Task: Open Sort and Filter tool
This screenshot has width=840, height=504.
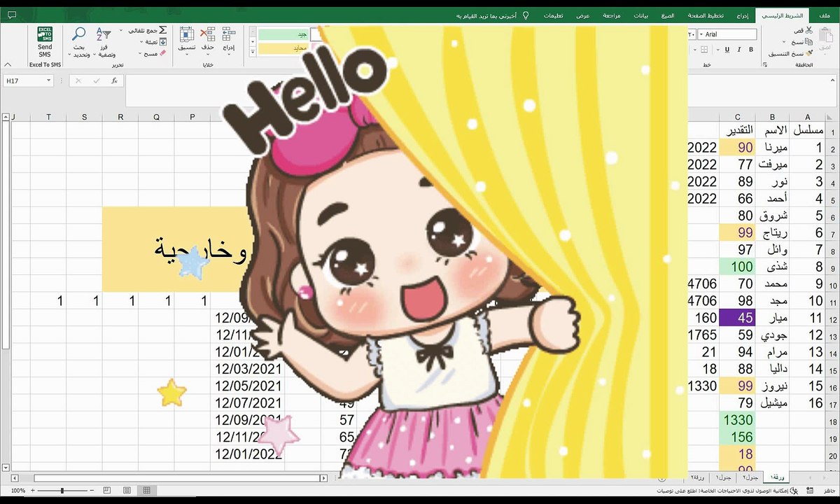Action: (x=104, y=34)
